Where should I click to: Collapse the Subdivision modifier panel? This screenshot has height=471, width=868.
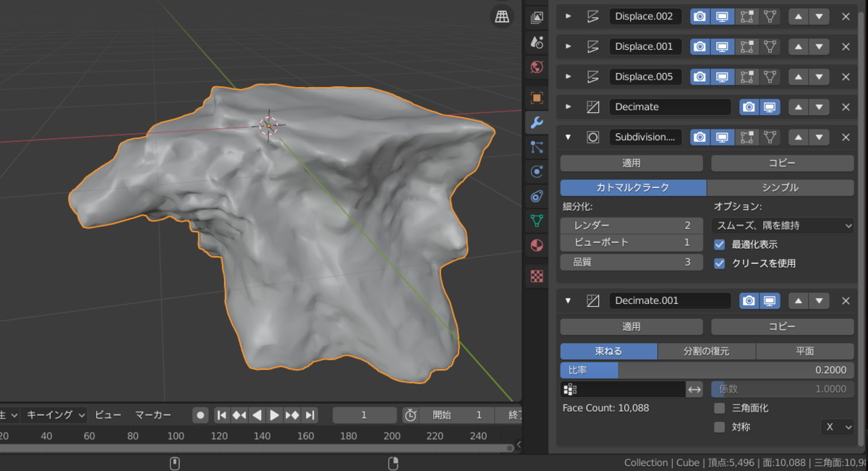pyautogui.click(x=569, y=137)
